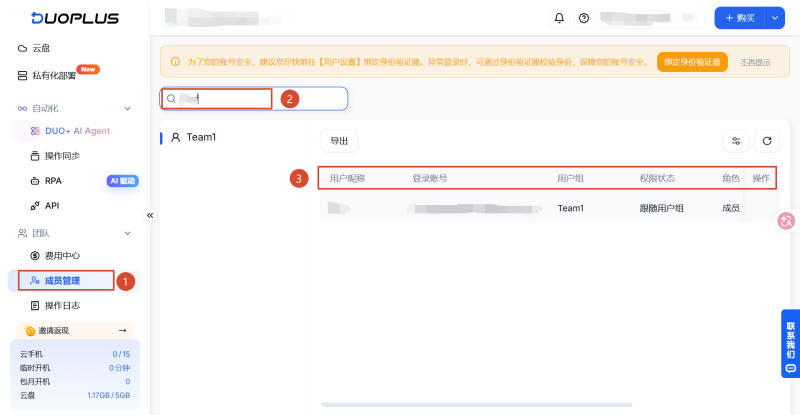The height and width of the screenshot is (415, 800).
Task: Collapse the 自动化 menu group
Action: click(x=128, y=108)
